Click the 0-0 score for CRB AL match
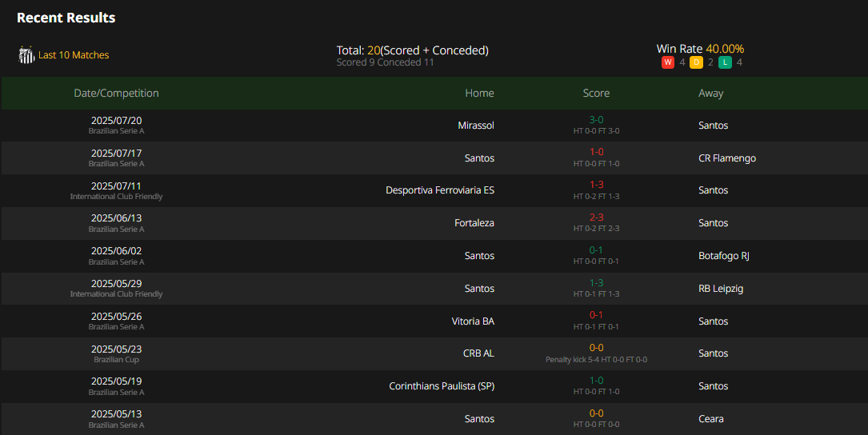Viewport: 868px width, 435px height. coord(596,348)
